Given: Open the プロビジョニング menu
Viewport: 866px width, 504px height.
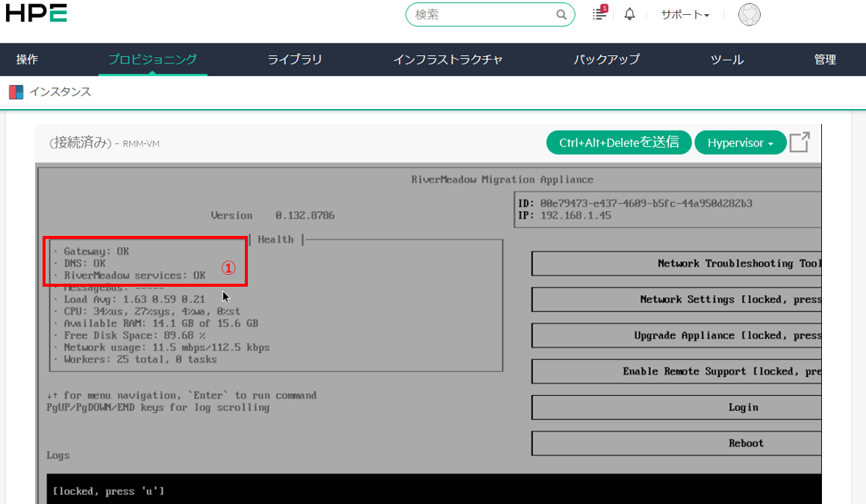Looking at the screenshot, I should pyautogui.click(x=152, y=59).
